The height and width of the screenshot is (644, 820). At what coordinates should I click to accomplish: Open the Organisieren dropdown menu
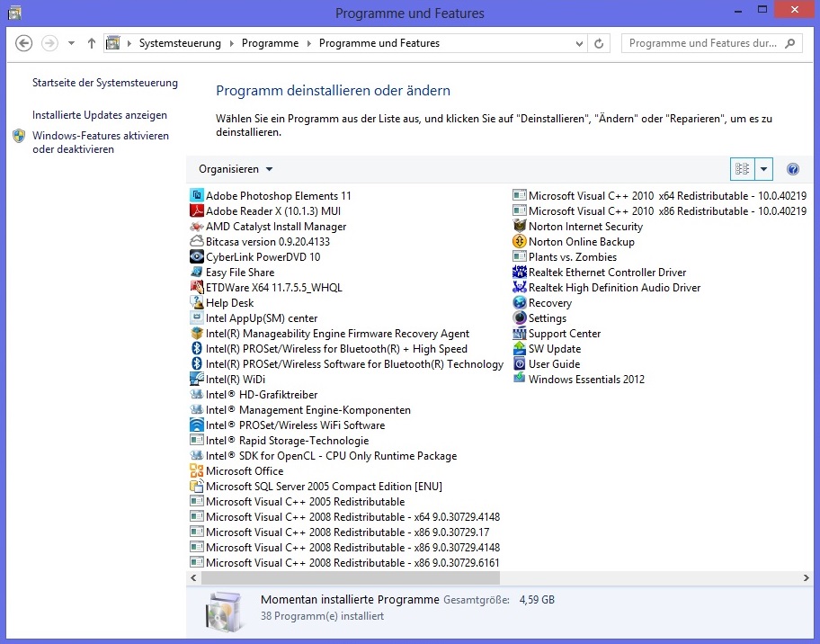tap(236, 169)
